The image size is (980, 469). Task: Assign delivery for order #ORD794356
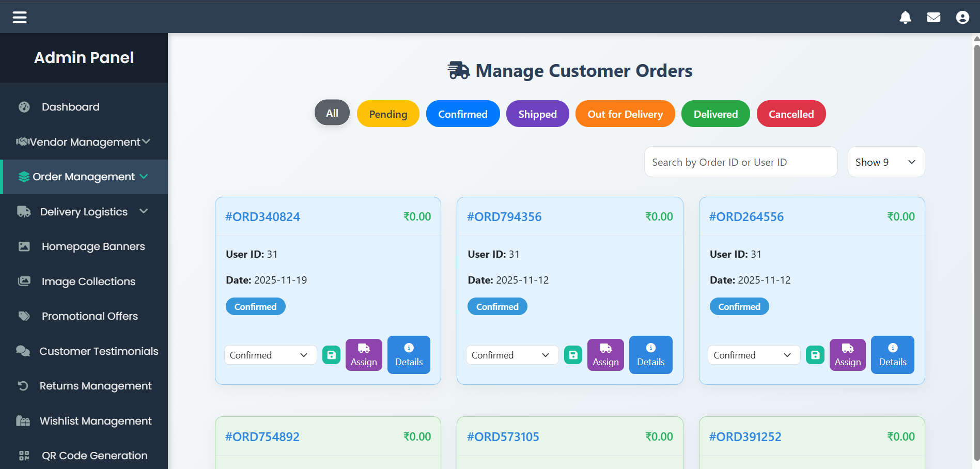coord(605,355)
